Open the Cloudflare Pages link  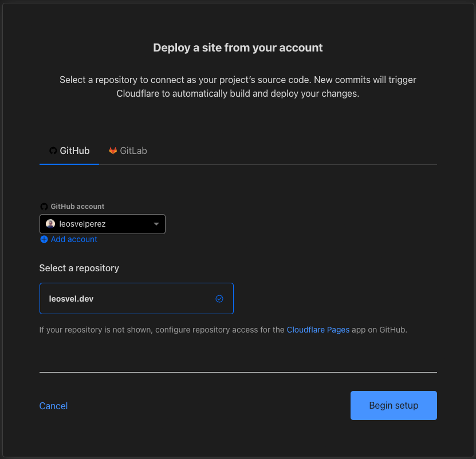click(x=318, y=330)
